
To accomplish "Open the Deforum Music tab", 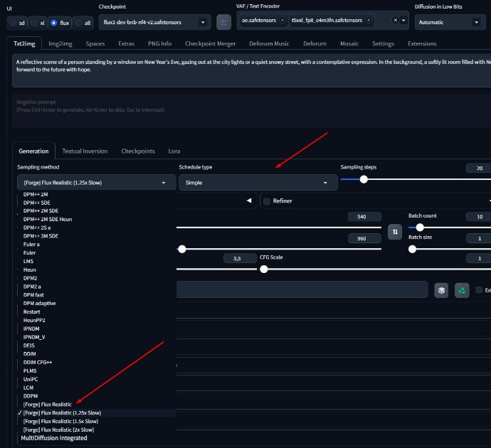I will point(269,43).
